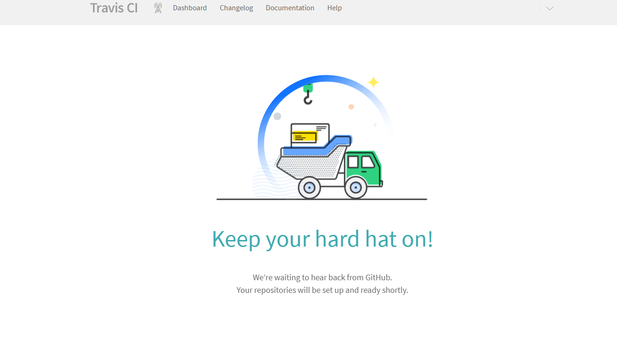This screenshot has height=364, width=617.
Task: Select the Help menu item
Action: 334,8
